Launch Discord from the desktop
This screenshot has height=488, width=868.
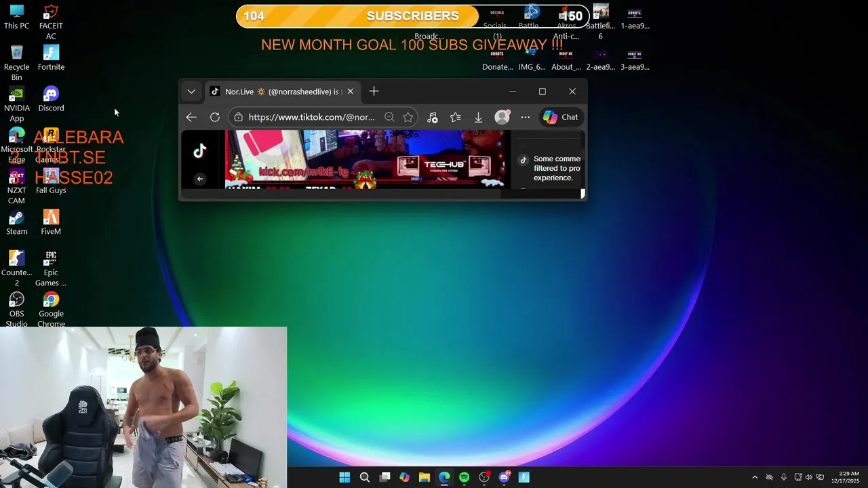pos(51,100)
